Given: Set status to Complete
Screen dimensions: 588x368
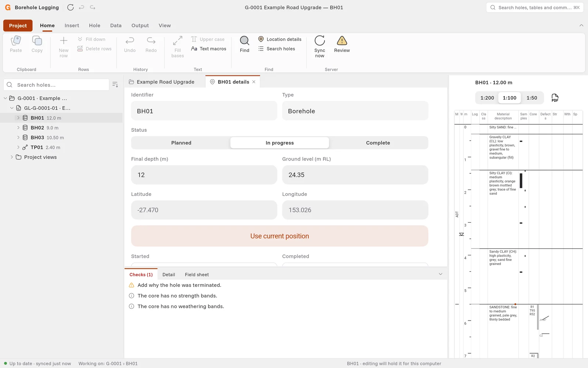Looking at the screenshot, I should (x=378, y=143).
